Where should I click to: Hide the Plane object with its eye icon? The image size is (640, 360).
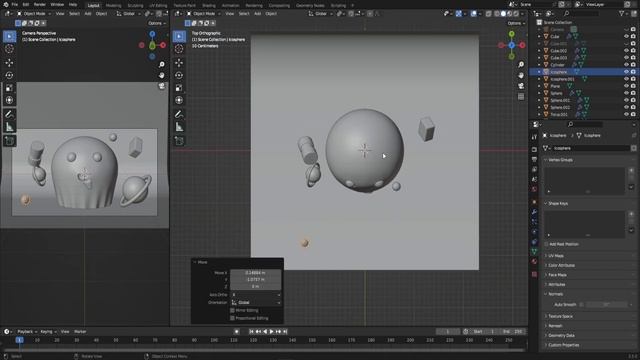coord(626,86)
